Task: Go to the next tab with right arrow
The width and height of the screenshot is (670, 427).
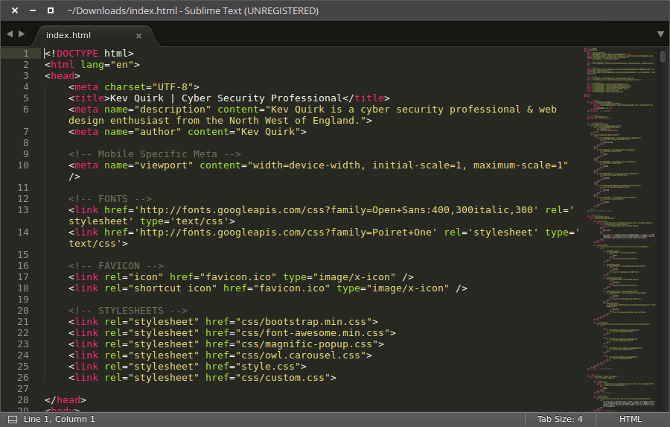Action: pyautogui.click(x=21, y=34)
